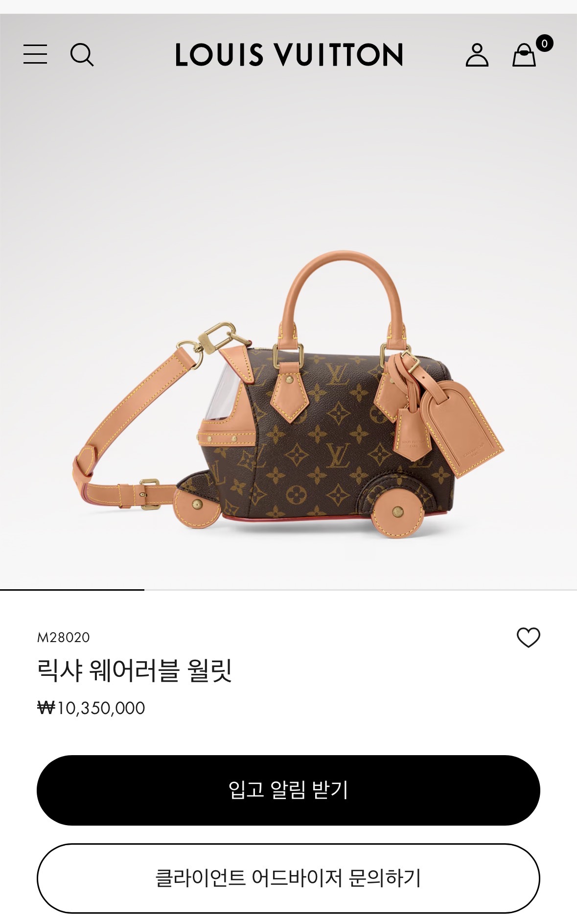Image resolution: width=577 pixels, height=924 pixels.
Task: Open the hamburger navigation menu
Action: coord(35,54)
